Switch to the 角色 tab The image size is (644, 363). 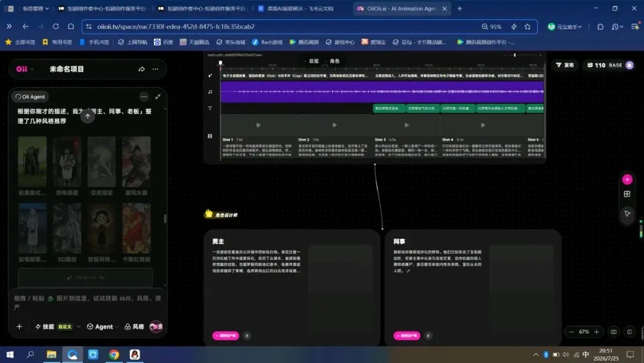335,61
